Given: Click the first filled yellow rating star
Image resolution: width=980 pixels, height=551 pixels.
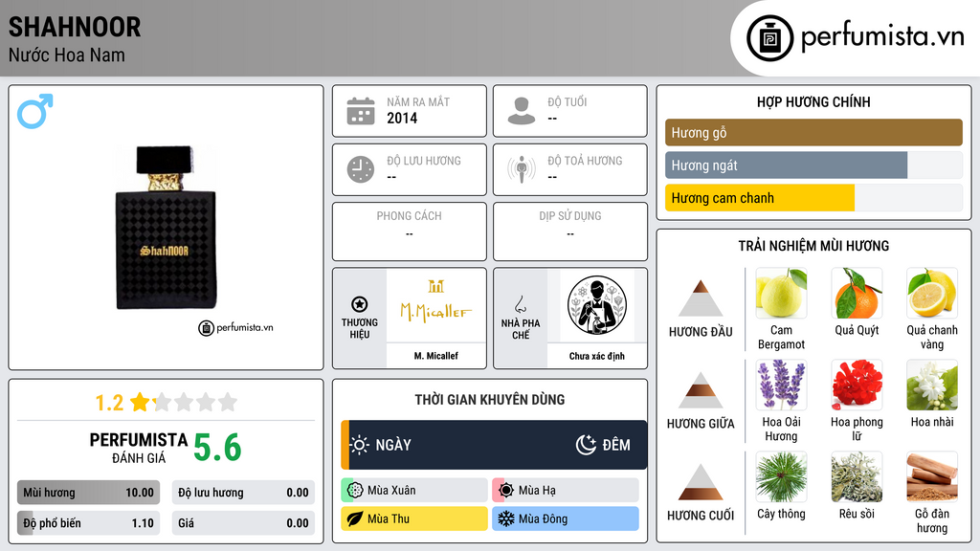Looking at the screenshot, I should (x=140, y=402).
